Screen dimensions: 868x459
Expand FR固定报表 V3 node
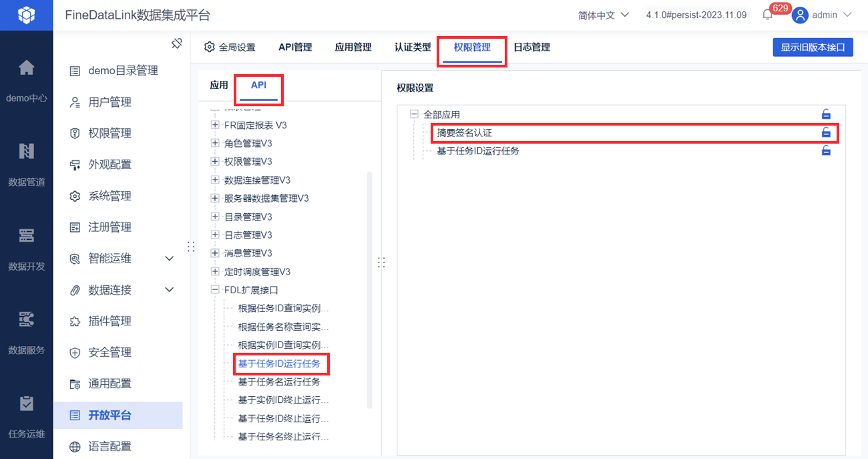(x=215, y=125)
